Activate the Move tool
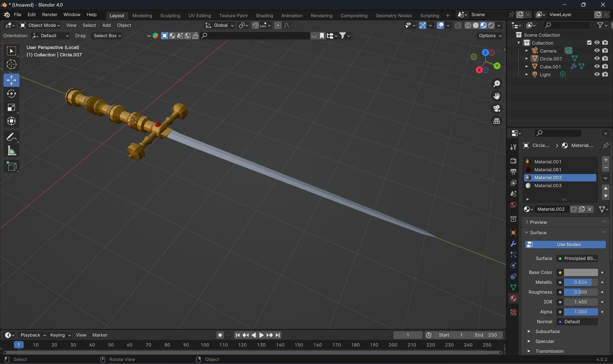Viewport: 613px width, 364px height. pos(11,80)
